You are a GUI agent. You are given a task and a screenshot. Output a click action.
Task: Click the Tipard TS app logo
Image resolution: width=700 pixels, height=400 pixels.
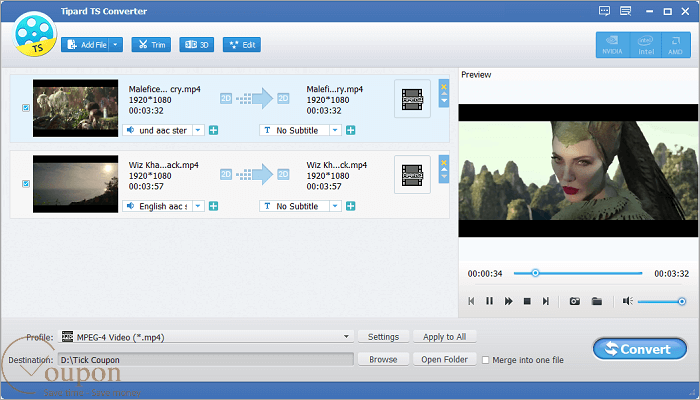(35, 34)
